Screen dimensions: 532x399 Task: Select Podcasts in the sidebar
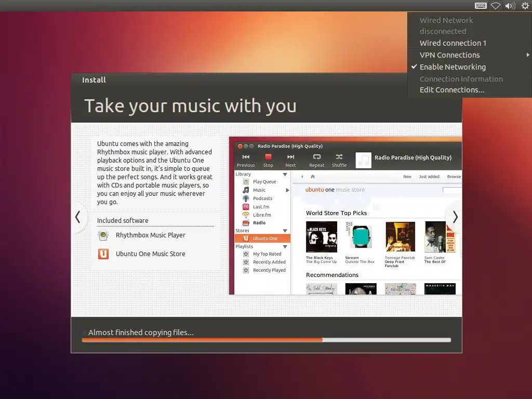click(x=262, y=198)
